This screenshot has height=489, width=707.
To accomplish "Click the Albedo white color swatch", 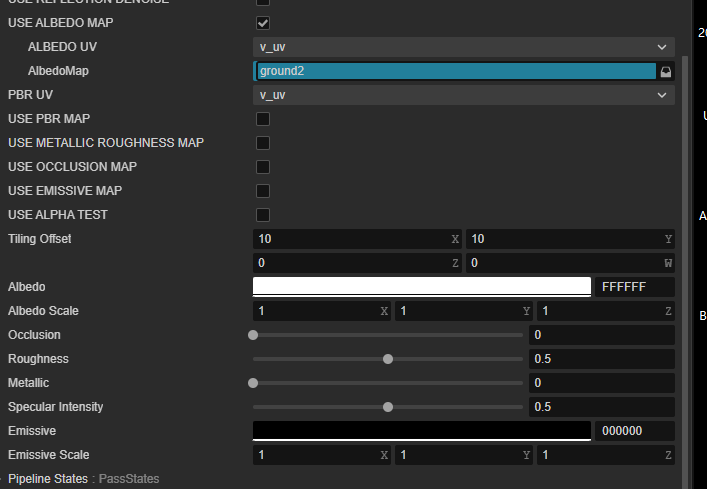I will coord(421,287).
